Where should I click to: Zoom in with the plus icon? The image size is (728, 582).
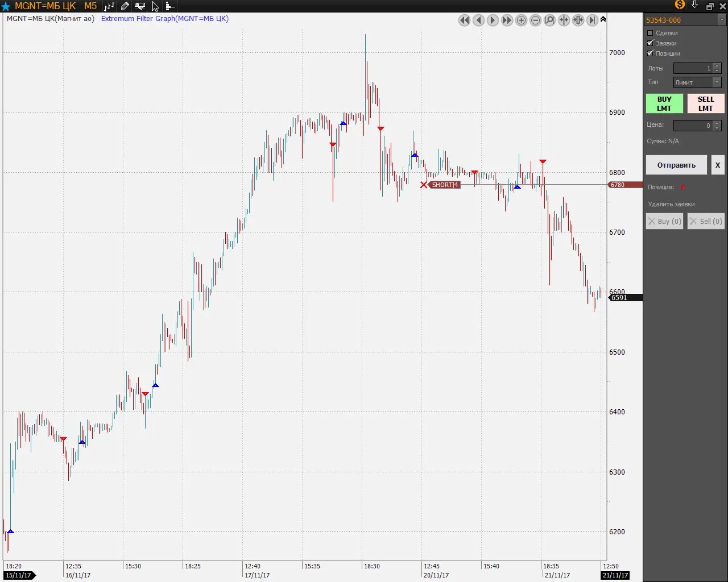click(521, 20)
